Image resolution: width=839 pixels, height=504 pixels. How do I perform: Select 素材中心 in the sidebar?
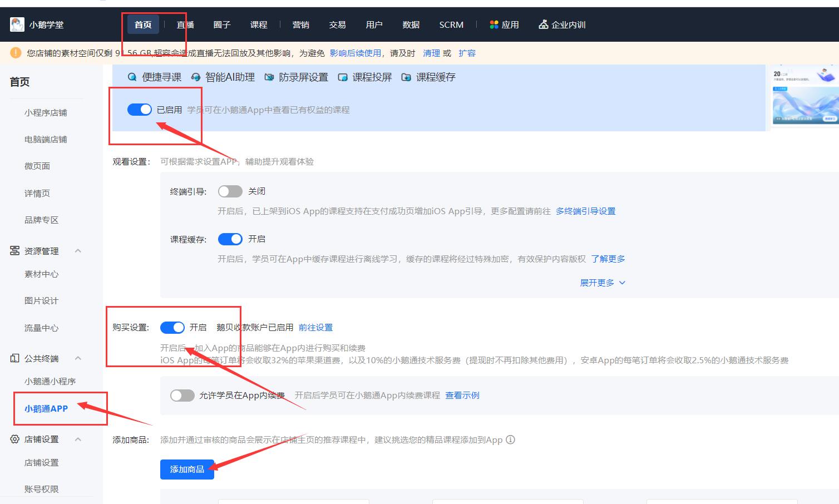tap(41, 274)
